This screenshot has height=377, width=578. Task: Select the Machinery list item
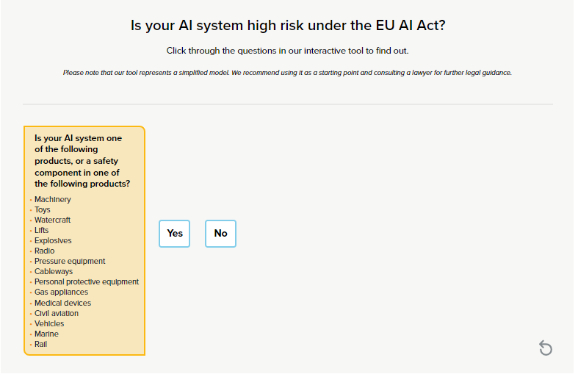coord(52,199)
